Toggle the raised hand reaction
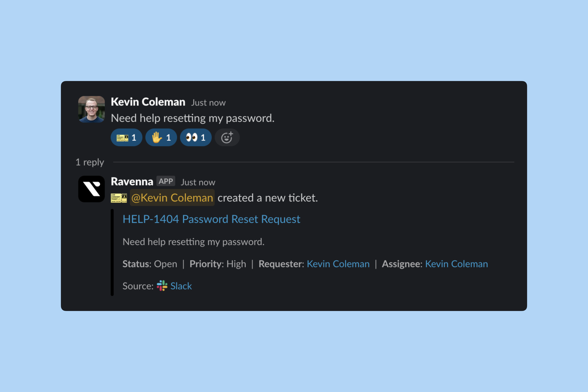Image resolution: width=588 pixels, height=392 pixels. [161, 137]
